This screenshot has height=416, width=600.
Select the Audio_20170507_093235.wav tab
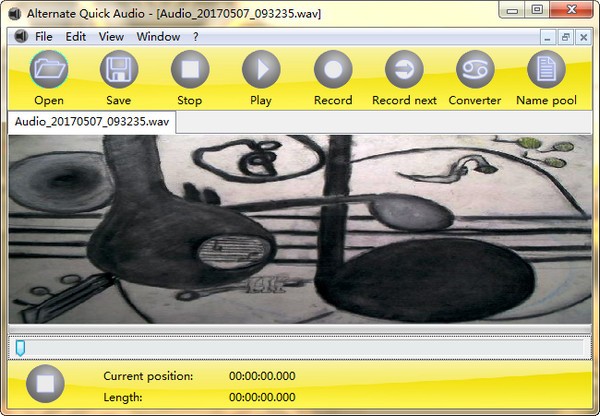(92, 122)
